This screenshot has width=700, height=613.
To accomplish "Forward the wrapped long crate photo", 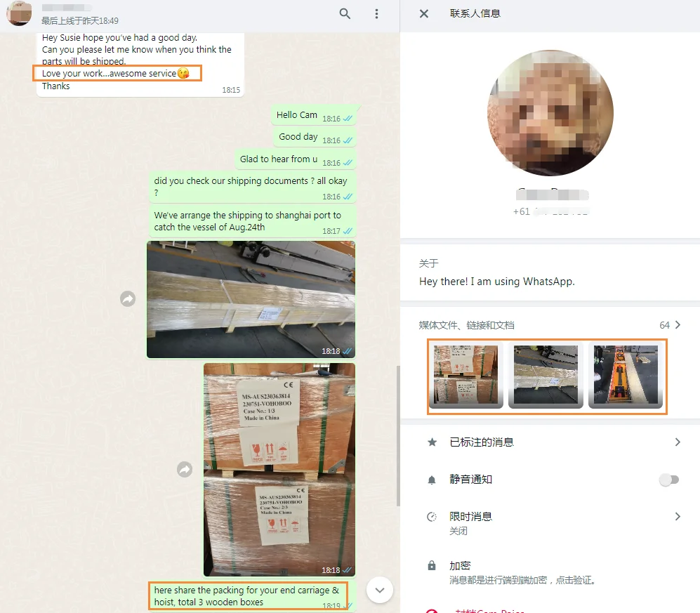I will 128,298.
